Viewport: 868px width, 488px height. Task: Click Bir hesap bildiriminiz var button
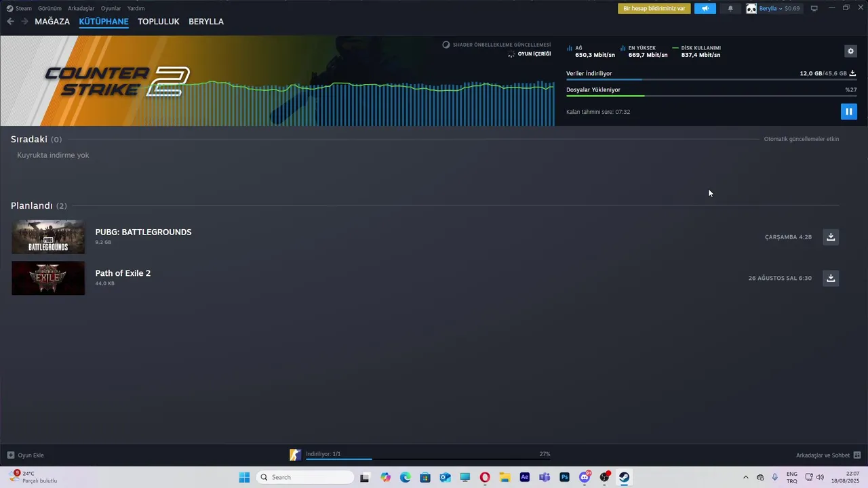[x=654, y=8]
